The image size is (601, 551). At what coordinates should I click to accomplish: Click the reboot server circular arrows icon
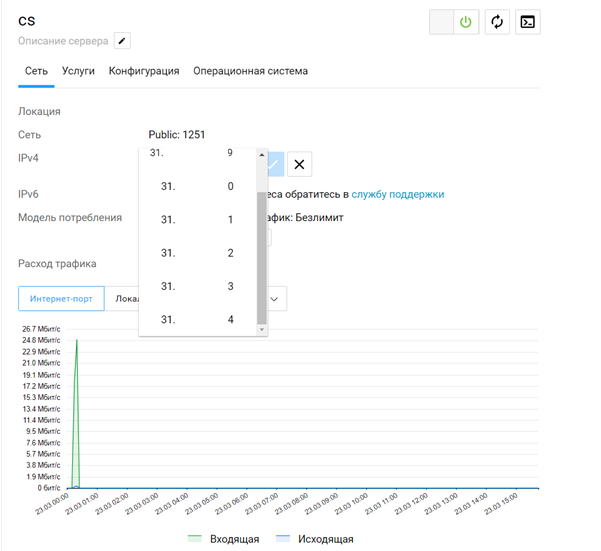[497, 22]
